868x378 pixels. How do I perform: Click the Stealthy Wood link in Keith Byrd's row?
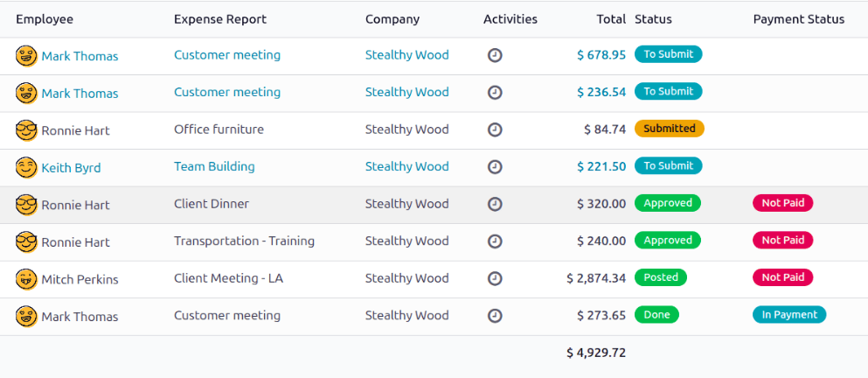click(x=406, y=166)
